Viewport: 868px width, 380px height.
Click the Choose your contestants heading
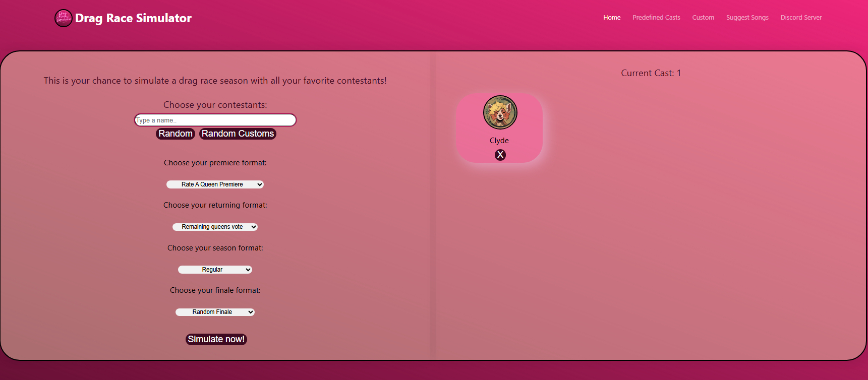215,105
